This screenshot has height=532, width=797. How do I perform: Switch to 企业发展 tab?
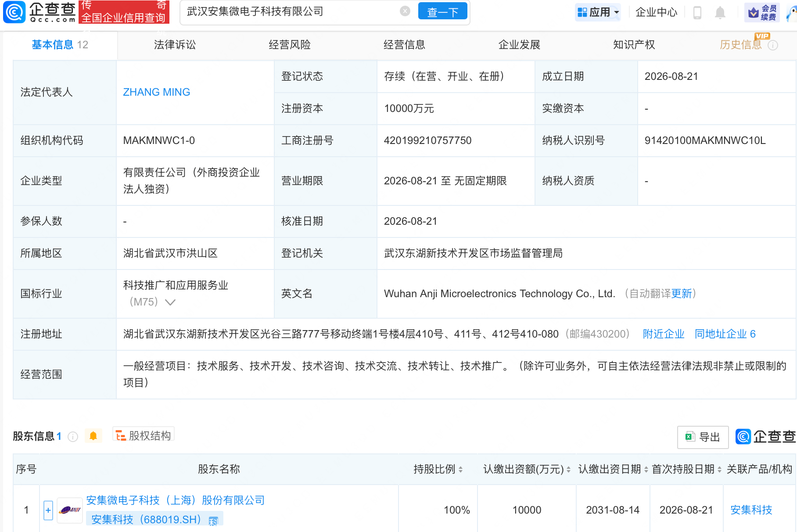click(519, 45)
